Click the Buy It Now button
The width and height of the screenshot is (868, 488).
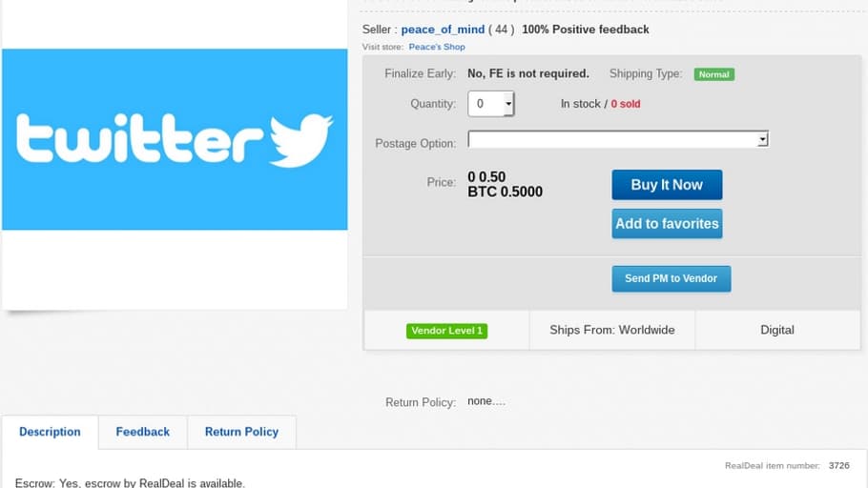pos(667,185)
